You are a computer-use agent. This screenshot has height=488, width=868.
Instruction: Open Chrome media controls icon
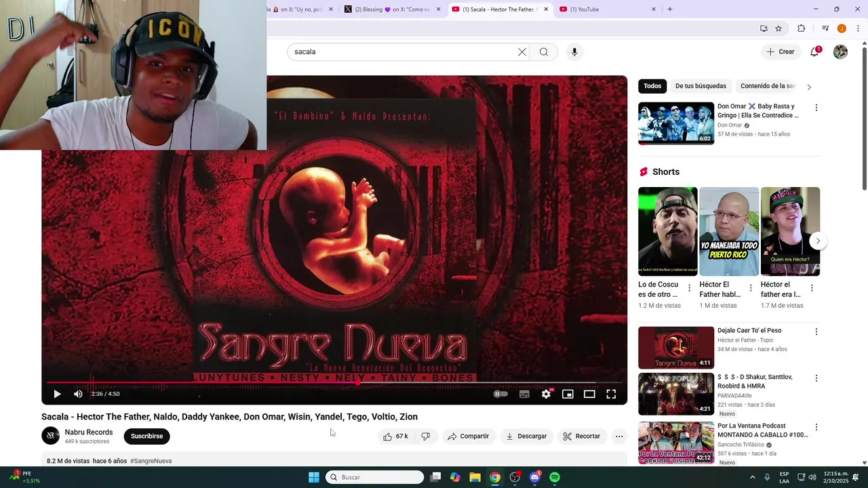(825, 28)
